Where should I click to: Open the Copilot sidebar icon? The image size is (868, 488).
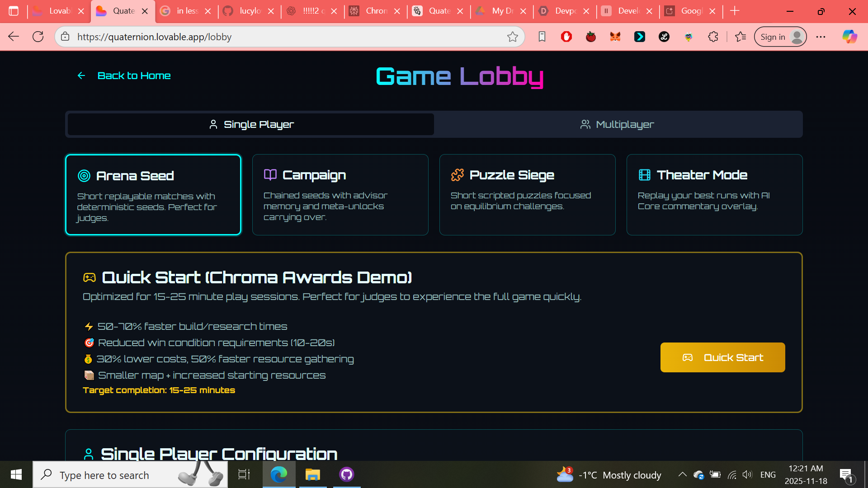849,37
